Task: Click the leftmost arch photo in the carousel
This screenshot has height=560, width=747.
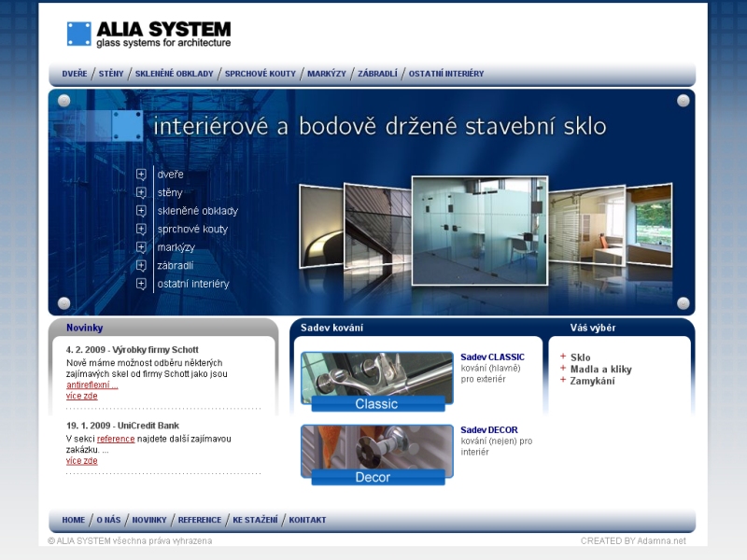Action: (x=321, y=227)
